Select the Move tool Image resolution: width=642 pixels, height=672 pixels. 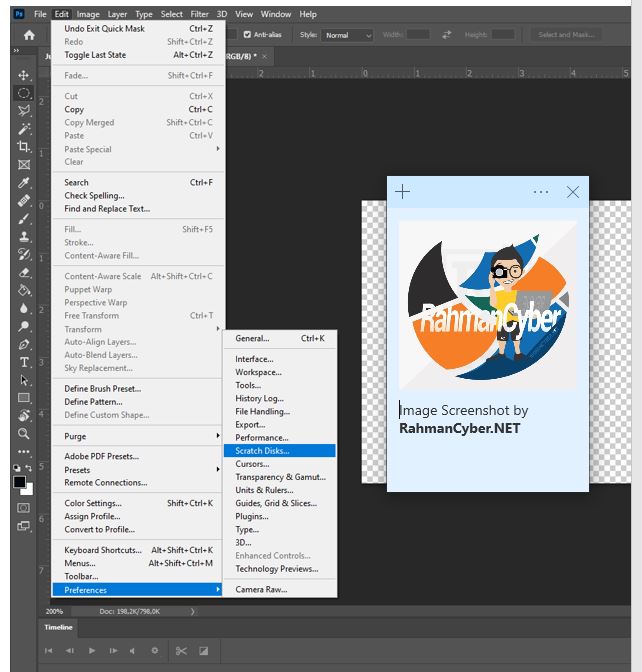pos(24,75)
